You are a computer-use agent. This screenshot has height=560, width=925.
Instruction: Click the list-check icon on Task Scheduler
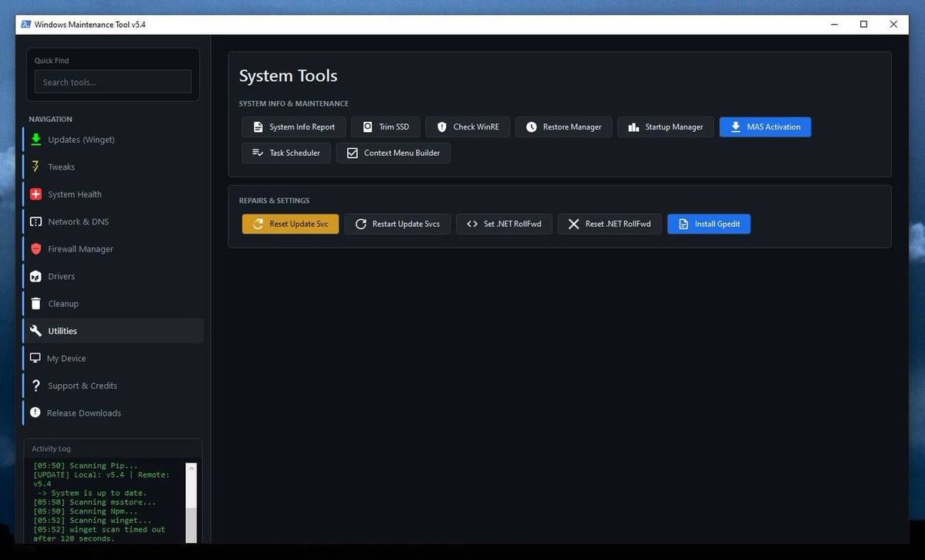pyautogui.click(x=258, y=153)
